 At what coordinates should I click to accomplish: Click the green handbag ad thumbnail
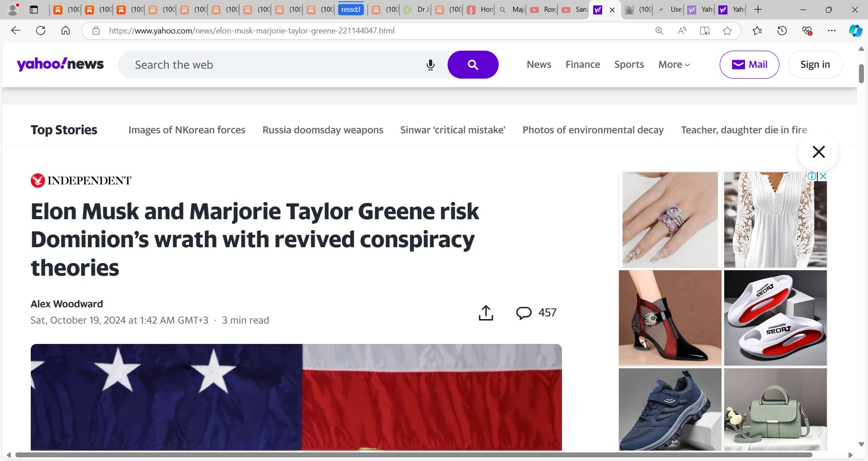pos(775,409)
